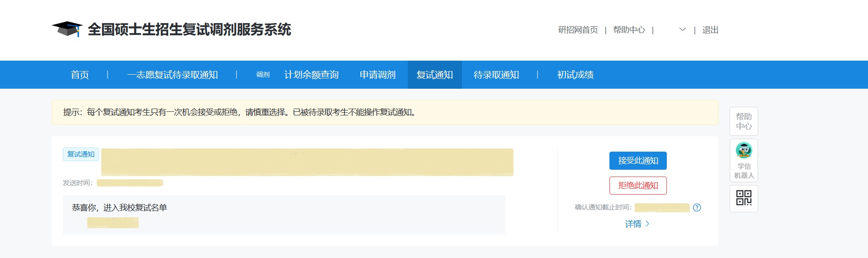Select 计划余额查询 in navigation bar

pyautogui.click(x=311, y=75)
